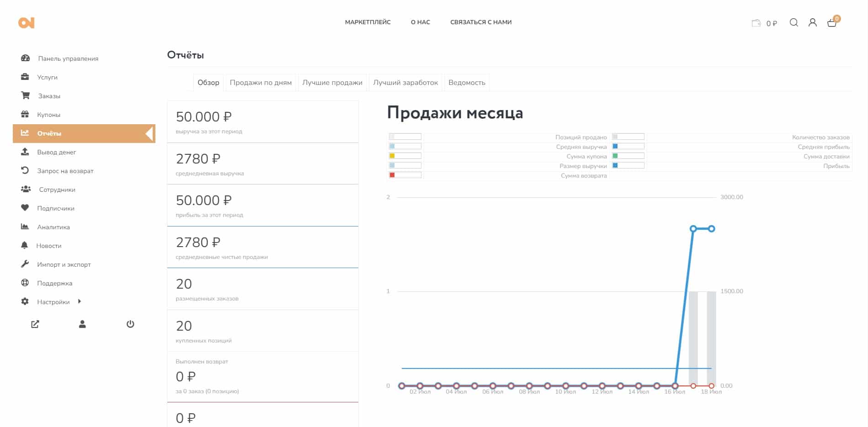Go to Маркетплейс in top navigation
868x427 pixels.
tap(367, 22)
